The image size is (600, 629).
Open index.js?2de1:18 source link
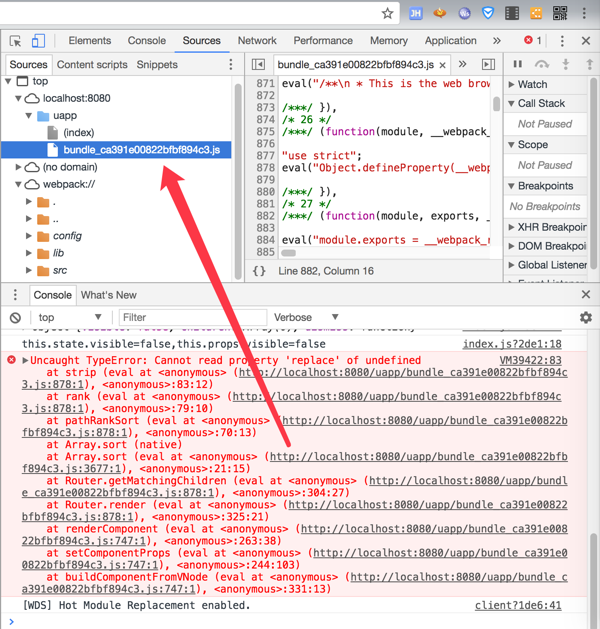pyautogui.click(x=512, y=344)
